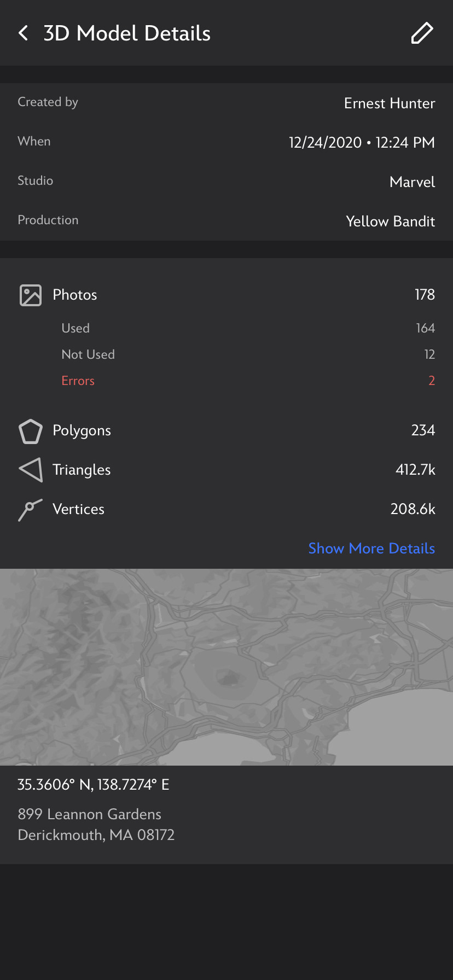Tap the Marvel studio value
The image size is (453, 980).
coord(412,182)
